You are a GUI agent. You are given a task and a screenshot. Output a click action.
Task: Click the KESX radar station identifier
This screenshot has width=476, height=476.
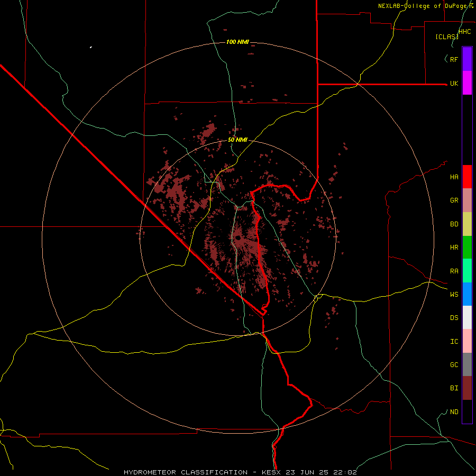tap(272, 472)
